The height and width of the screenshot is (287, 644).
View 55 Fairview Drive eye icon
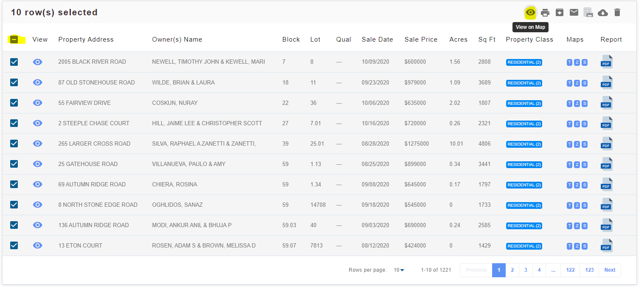pos(38,103)
